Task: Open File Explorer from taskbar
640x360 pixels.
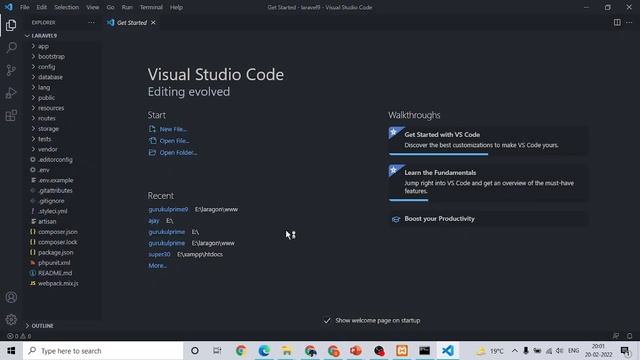Action: [x=287, y=351]
